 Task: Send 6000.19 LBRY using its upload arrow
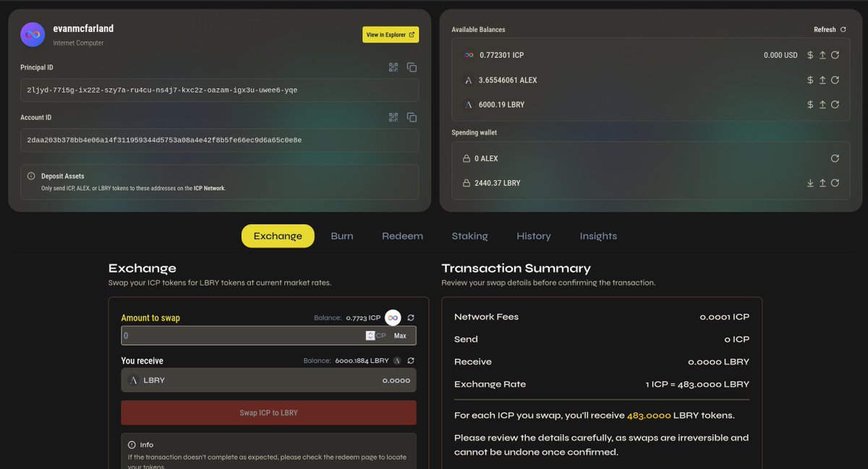822,105
